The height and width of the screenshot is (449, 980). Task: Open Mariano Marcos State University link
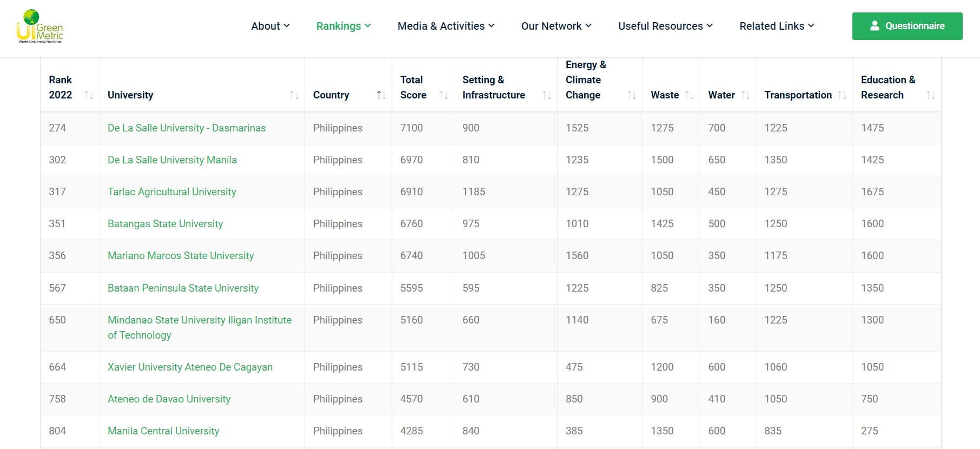tap(181, 255)
